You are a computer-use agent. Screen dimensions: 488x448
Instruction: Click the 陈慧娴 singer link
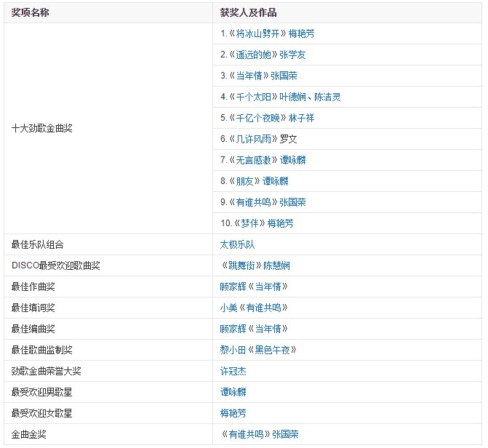pos(276,265)
